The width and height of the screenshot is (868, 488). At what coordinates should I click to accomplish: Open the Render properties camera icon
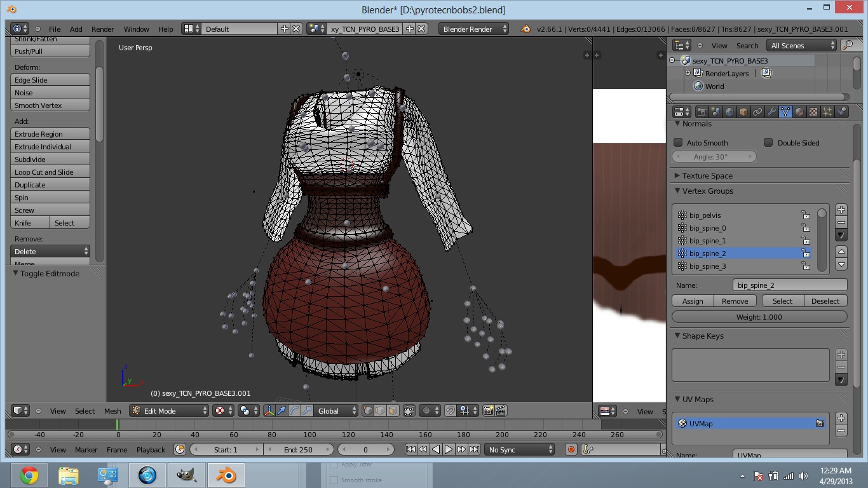pyautogui.click(x=702, y=111)
